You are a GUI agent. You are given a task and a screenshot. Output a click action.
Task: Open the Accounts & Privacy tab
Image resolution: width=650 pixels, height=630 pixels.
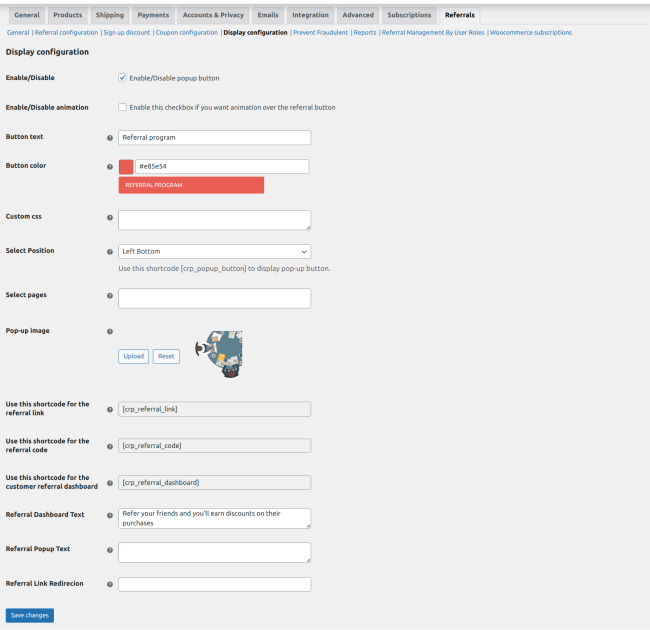(213, 15)
